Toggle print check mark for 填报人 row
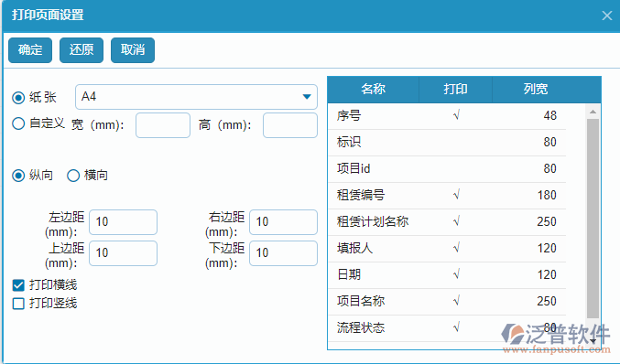Viewport: 620px width, 364px height. click(456, 248)
